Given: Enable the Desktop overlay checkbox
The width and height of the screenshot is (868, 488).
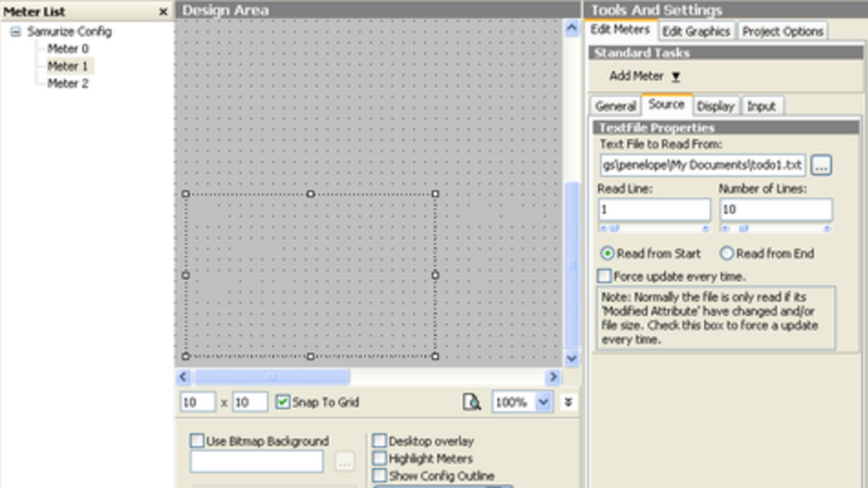Looking at the screenshot, I should pyautogui.click(x=380, y=441).
